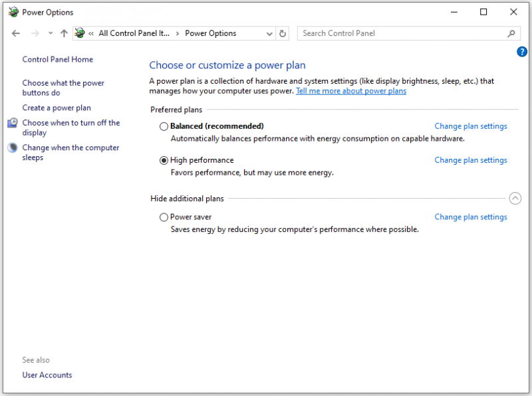
Task: Click the back navigation arrow
Action: [15, 33]
